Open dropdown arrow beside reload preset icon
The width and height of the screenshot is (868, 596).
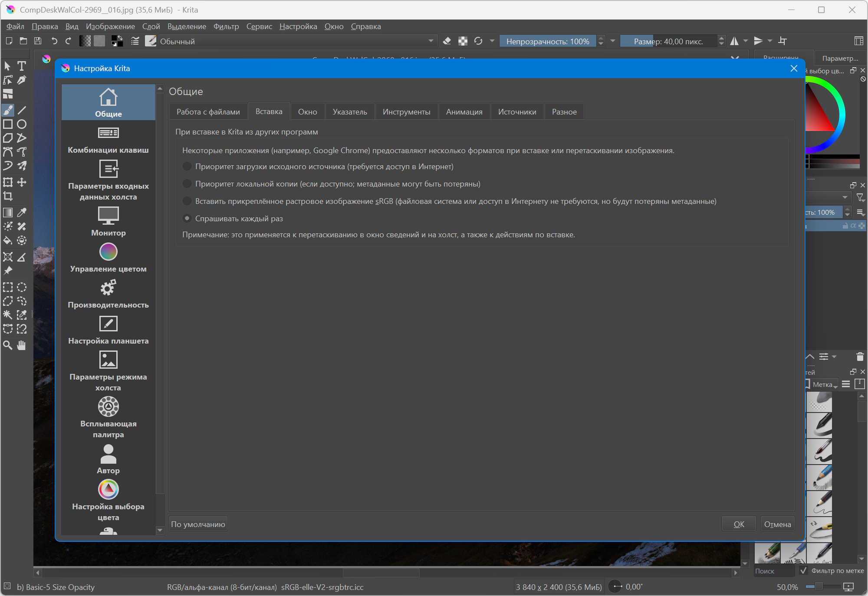[x=492, y=41]
